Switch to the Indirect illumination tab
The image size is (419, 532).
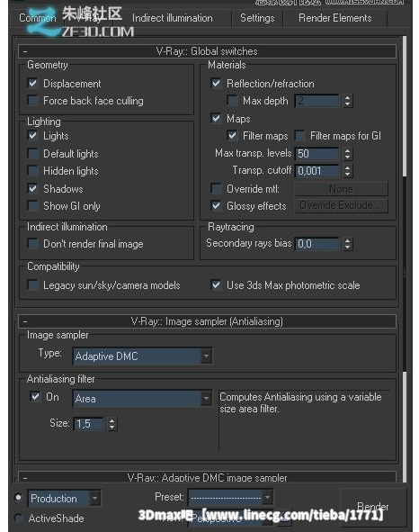coord(173,18)
